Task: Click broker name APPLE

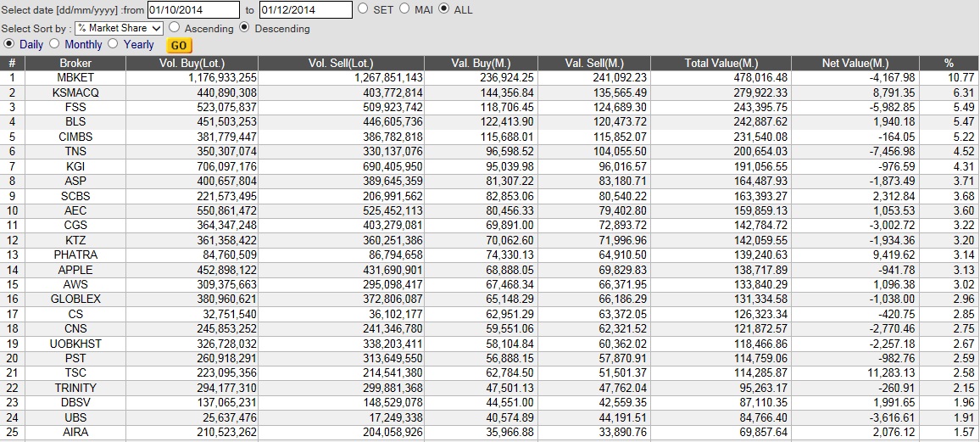Action: (75, 270)
